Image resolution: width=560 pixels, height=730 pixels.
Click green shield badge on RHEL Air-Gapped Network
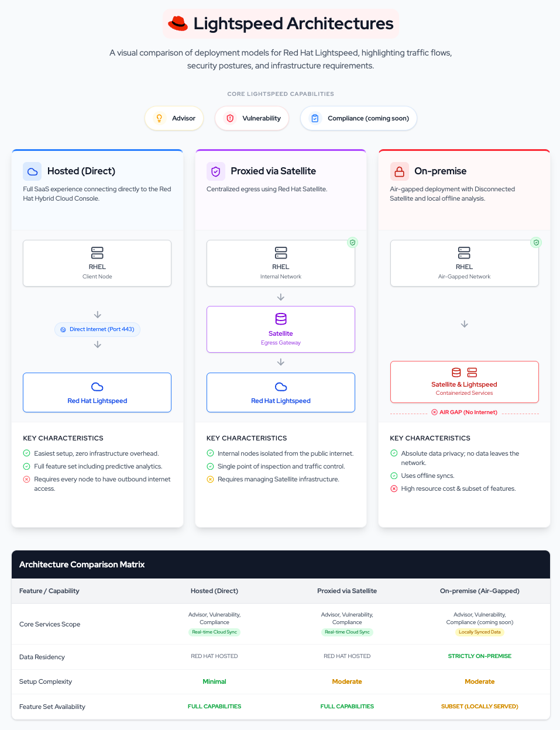(x=536, y=242)
